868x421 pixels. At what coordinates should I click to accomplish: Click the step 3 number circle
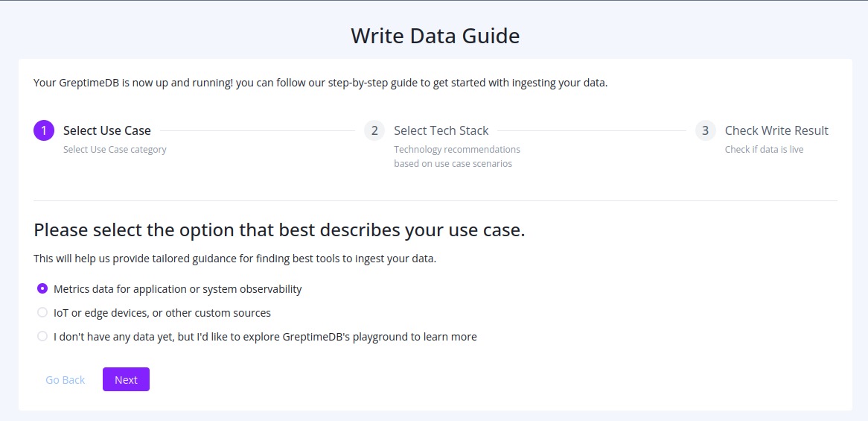pyautogui.click(x=705, y=130)
